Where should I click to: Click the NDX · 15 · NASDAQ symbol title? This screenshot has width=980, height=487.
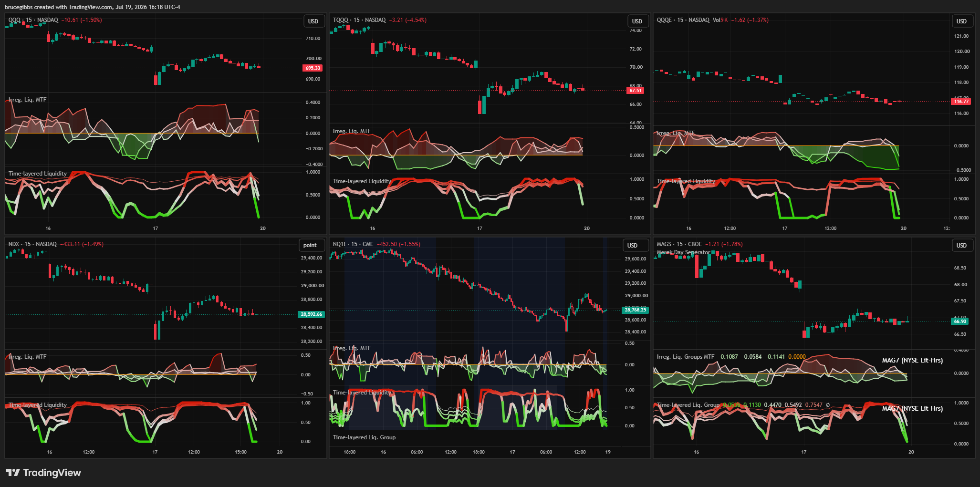[32, 244]
